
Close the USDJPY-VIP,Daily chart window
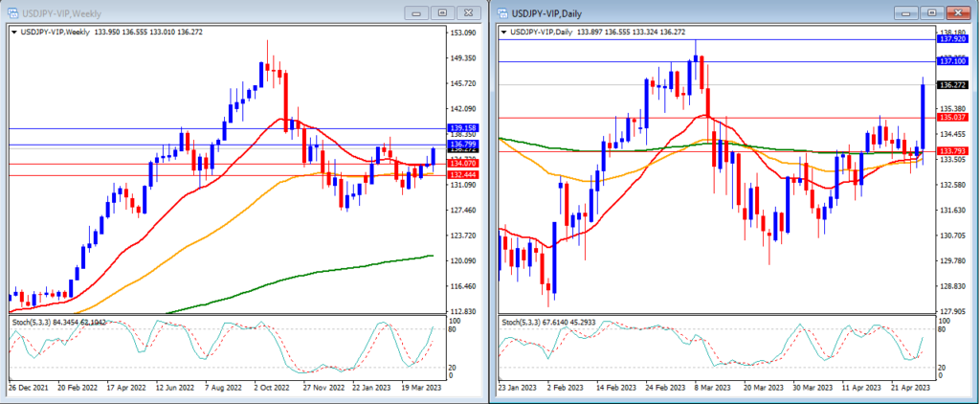tap(957, 12)
